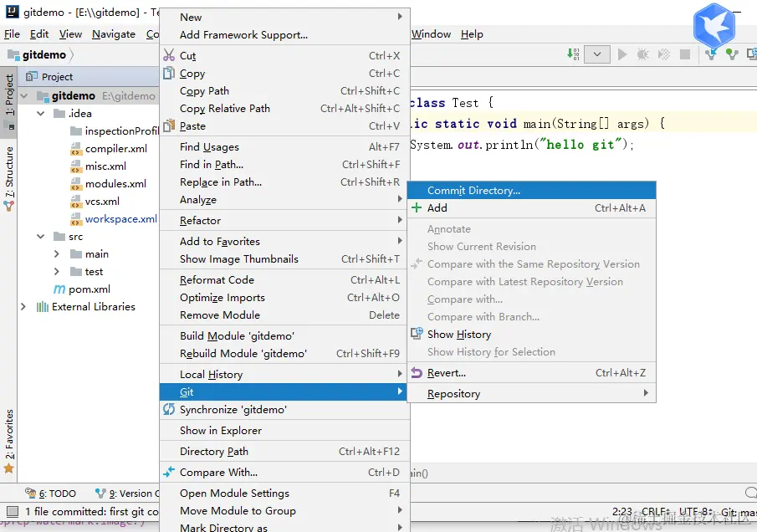Select inspectionProfiles folder in tree

(121, 131)
